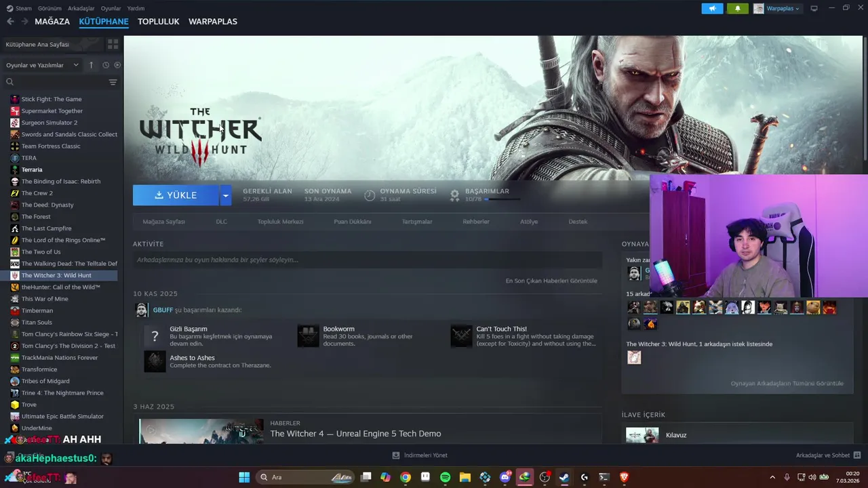Switch library to grid collections view
Screen dimensions: 868x488
pyautogui.click(x=113, y=44)
